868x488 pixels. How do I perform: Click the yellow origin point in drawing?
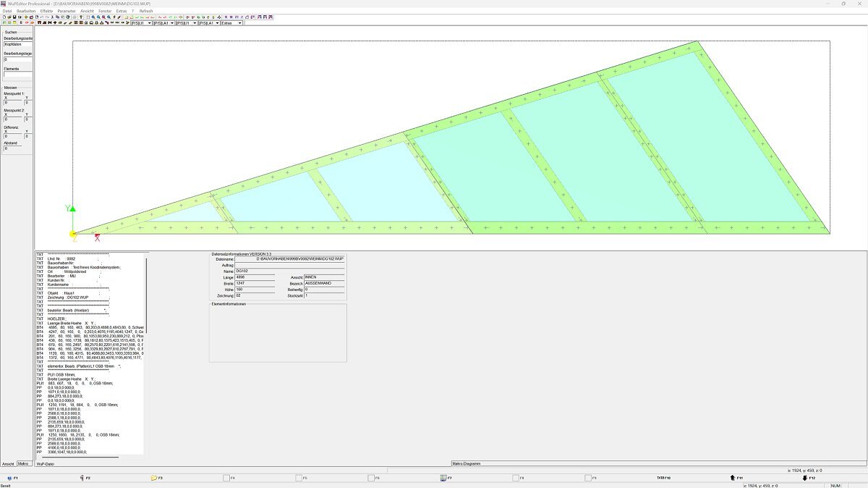click(73, 234)
